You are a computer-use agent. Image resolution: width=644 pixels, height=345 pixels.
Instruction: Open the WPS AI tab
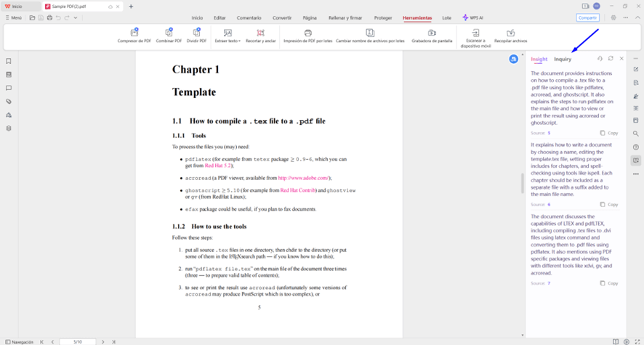pos(472,17)
